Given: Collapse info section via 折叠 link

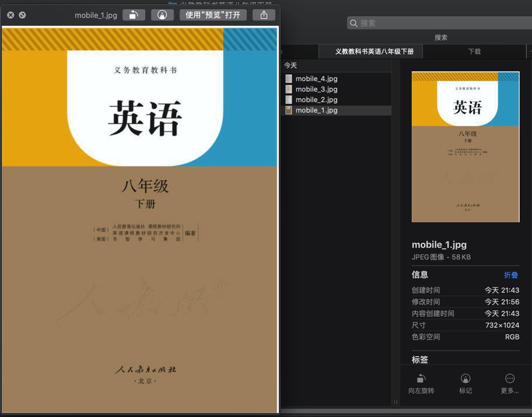Looking at the screenshot, I should [511, 275].
